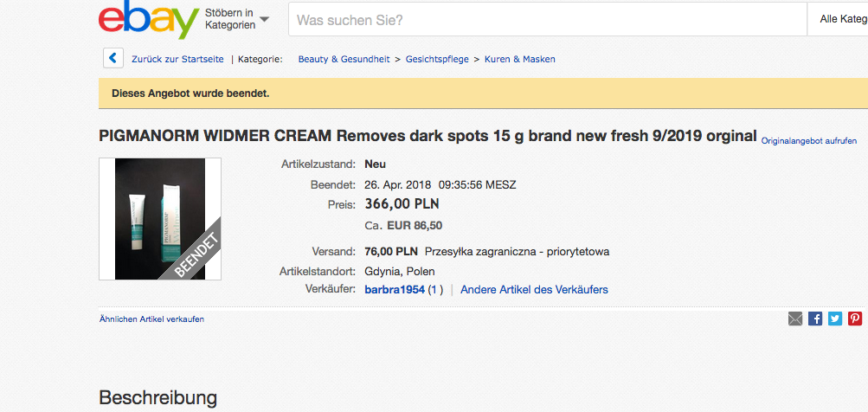Screen dimensions: 868x412
Task: Open the Beauty & Gesundheit category
Action: (344, 60)
